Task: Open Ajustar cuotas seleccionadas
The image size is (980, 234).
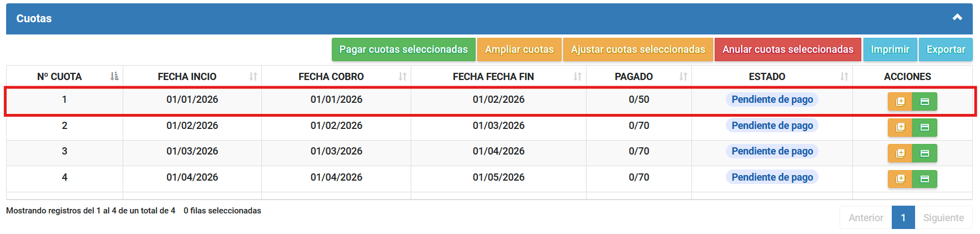Action: click(x=638, y=49)
